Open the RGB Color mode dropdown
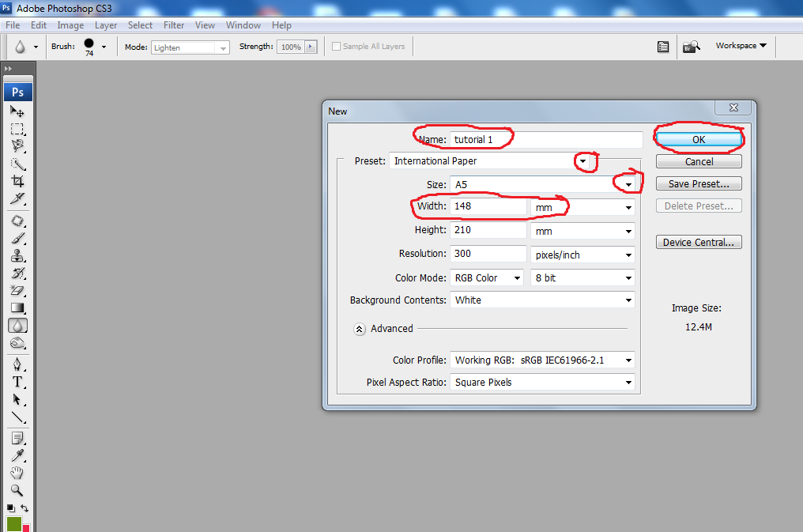 [517, 278]
